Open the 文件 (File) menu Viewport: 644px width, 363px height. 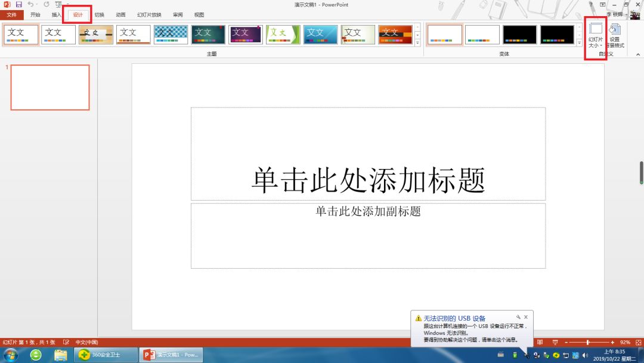(11, 15)
